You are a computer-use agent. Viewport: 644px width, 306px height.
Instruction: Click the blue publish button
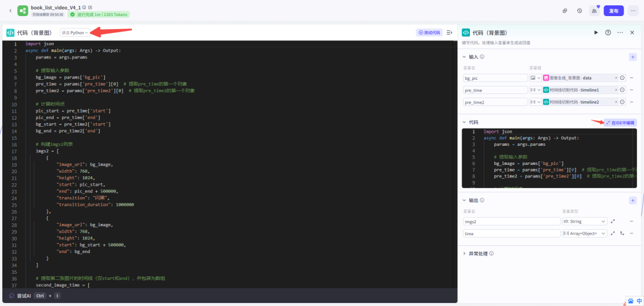click(x=614, y=11)
